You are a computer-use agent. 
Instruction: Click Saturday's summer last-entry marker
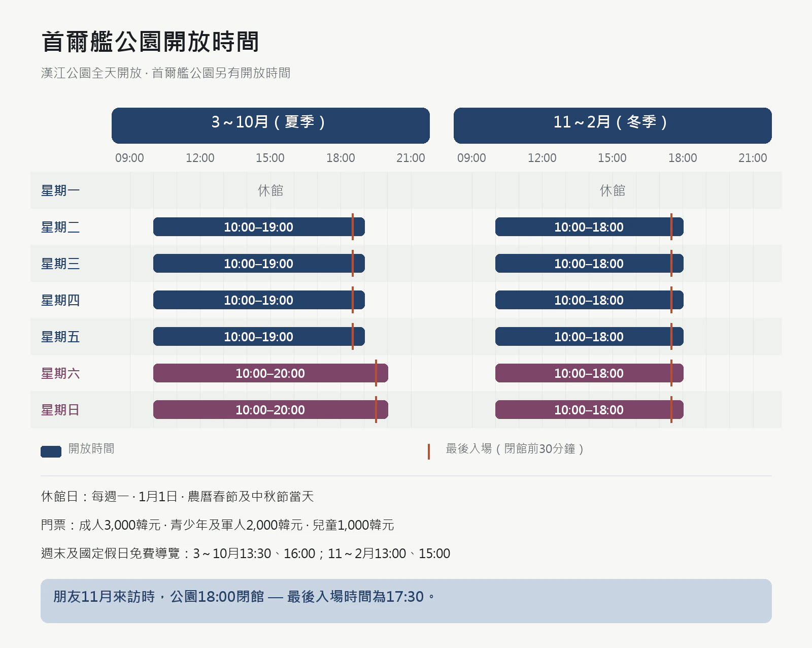(x=376, y=373)
